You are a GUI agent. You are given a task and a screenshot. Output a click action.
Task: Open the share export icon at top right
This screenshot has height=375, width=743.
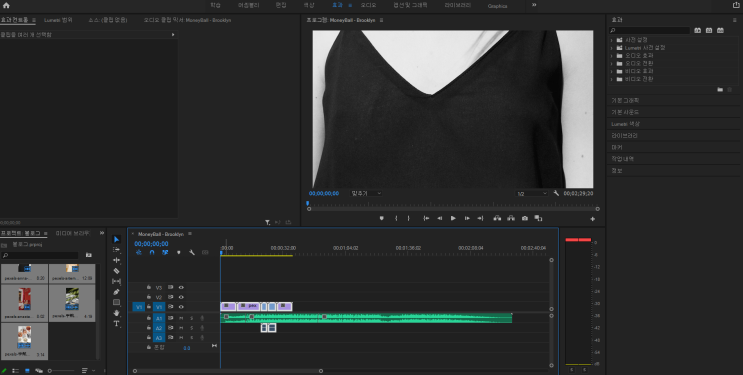point(736,5)
